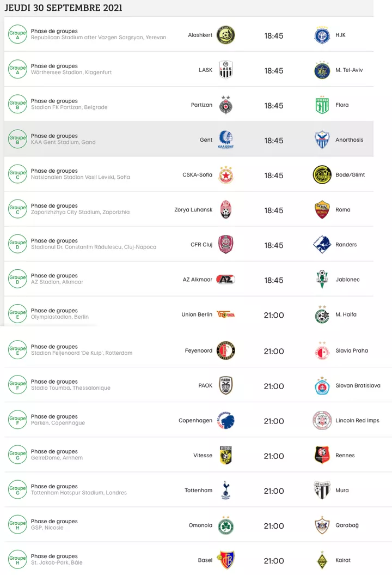This screenshot has width=392, height=575.
Task: Open the LASK vs M. Tel-Aviv match
Action: (196, 69)
